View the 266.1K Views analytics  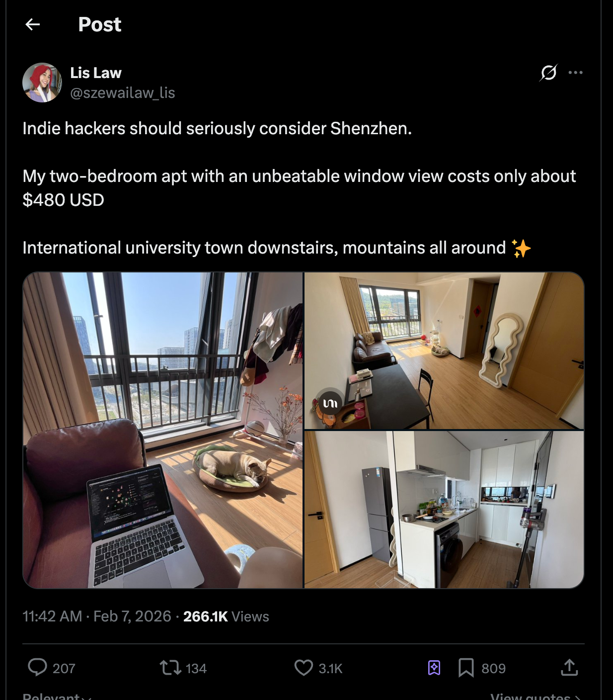[x=226, y=616]
